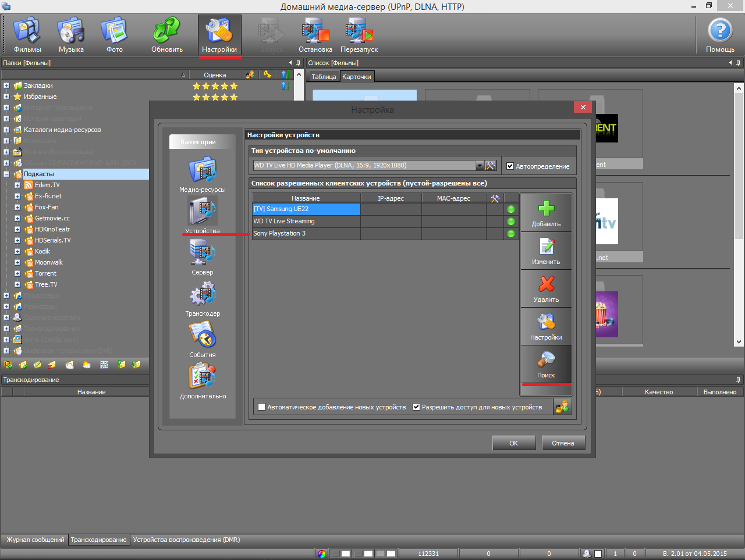
Task: Toggle Разрешить доступ для новых устройств
Action: (x=417, y=407)
